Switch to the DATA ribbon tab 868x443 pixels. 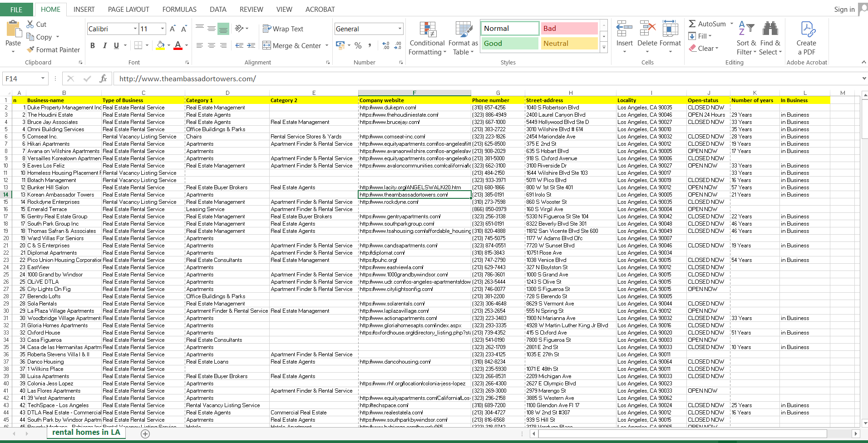point(218,10)
